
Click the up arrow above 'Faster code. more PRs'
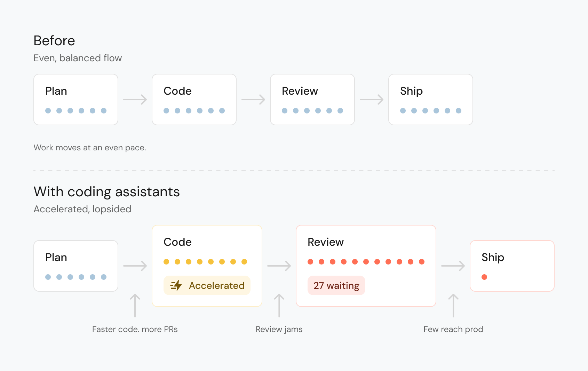click(135, 306)
